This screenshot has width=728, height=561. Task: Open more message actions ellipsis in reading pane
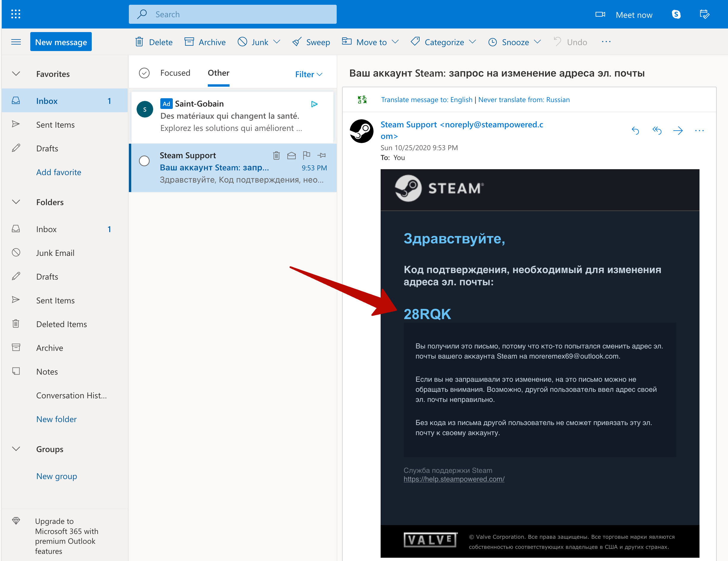coord(699,131)
